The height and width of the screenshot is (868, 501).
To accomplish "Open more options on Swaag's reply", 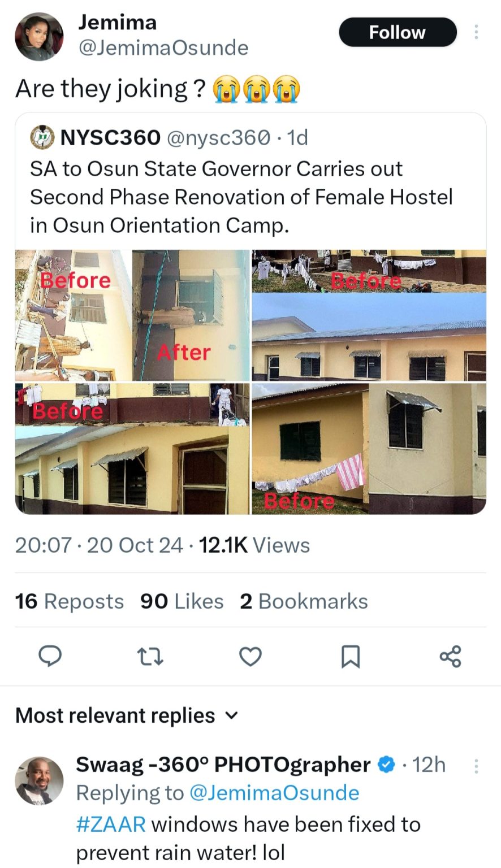I will pos(476,766).
